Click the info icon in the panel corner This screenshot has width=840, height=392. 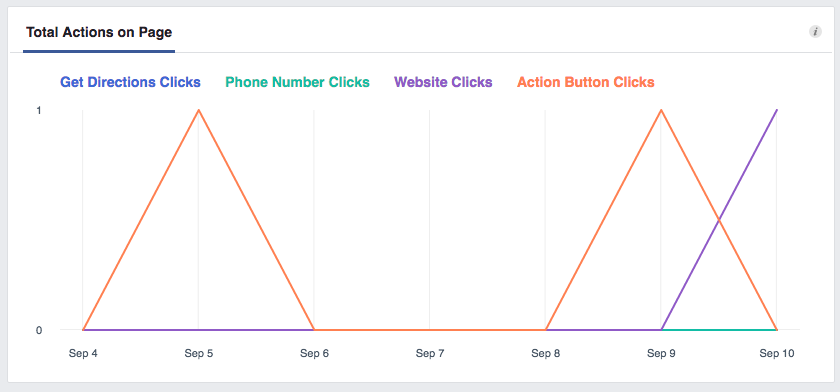pos(815,32)
